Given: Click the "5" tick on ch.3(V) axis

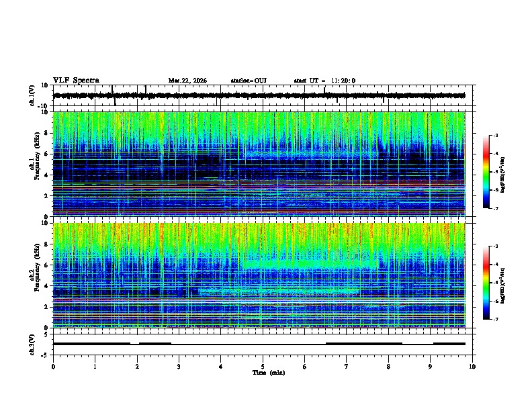Looking at the screenshot, I should pyautogui.click(x=47, y=334).
